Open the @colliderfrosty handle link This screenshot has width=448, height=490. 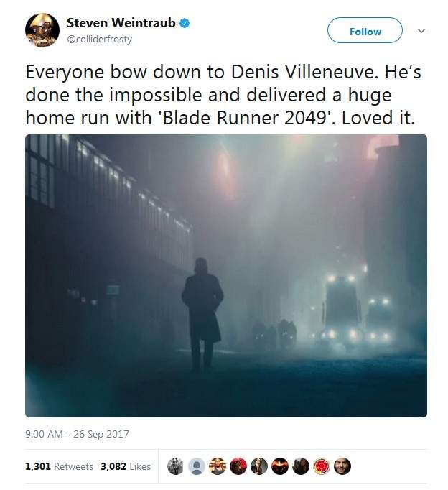pos(99,39)
